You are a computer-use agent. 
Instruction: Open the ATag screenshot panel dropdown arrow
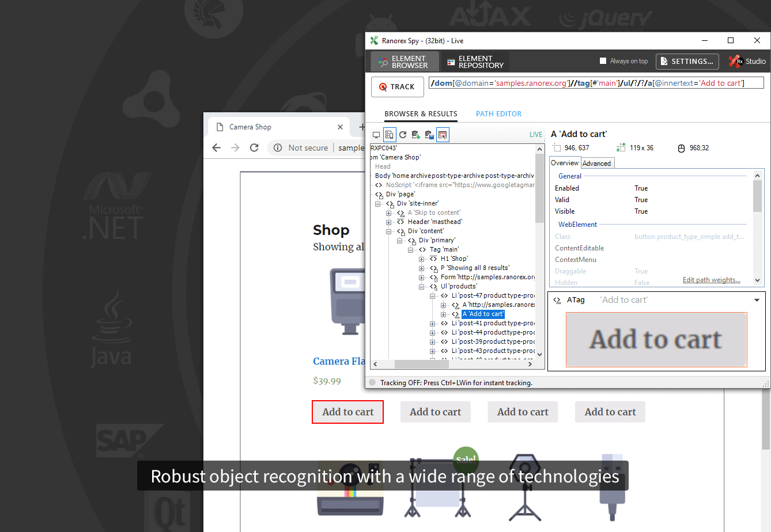click(757, 300)
